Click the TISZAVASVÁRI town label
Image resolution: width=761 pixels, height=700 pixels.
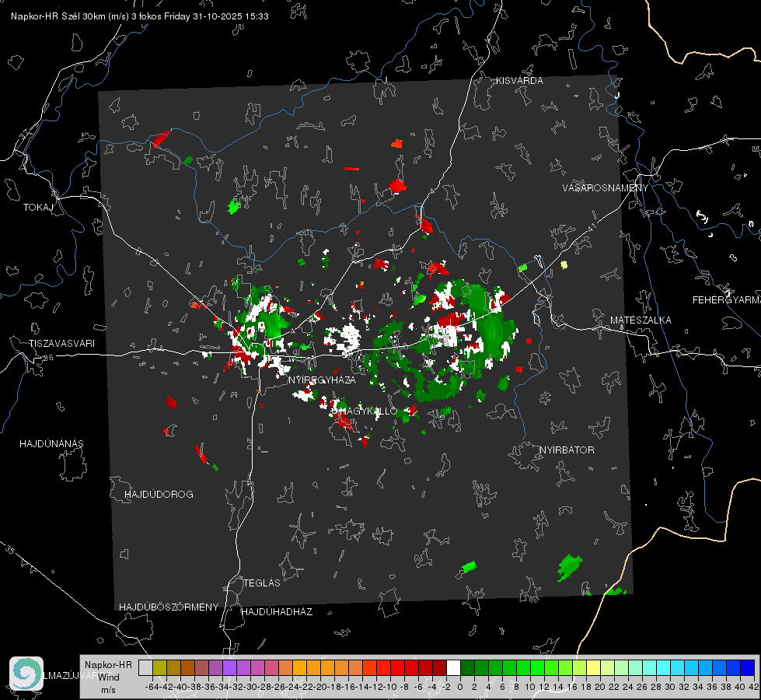tap(62, 344)
